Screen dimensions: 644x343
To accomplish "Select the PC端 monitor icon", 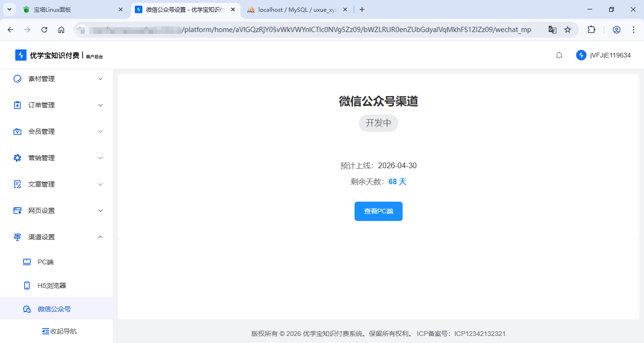I will click(x=27, y=261).
